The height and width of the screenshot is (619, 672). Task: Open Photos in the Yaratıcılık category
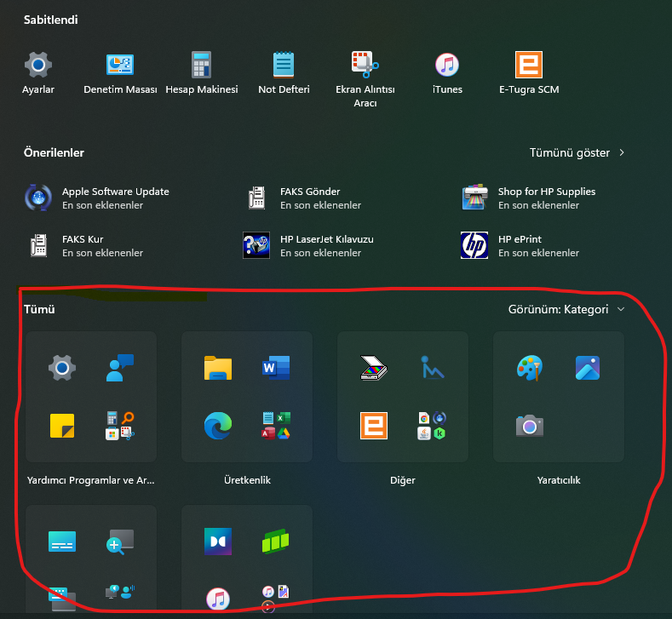coord(588,368)
